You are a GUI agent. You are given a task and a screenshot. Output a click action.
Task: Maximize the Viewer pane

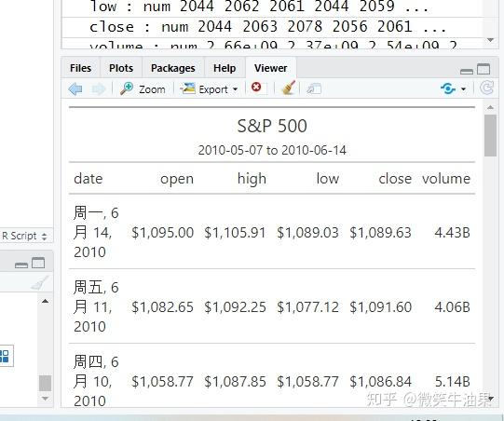coord(484,69)
